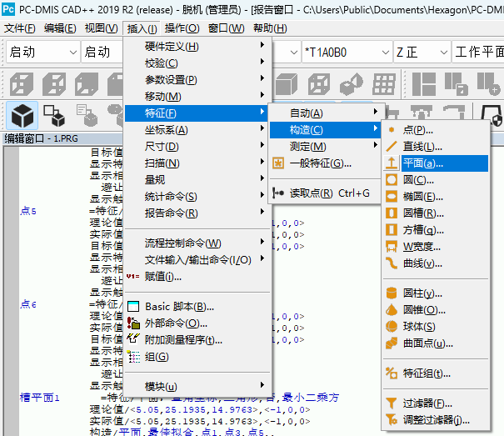Open the 编辑(E) menu
Screen dimensions: 504x436
click(x=60, y=28)
